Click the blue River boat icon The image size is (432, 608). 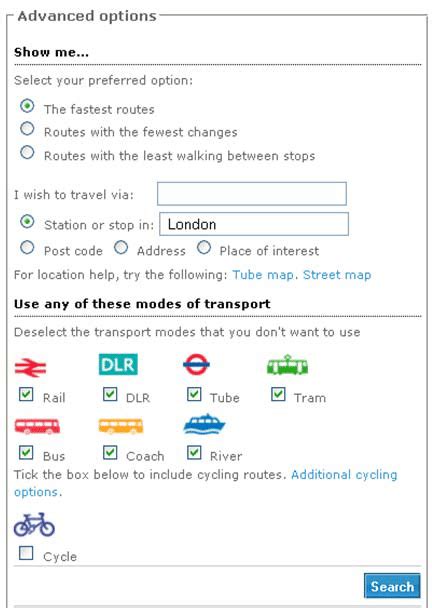tap(204, 424)
